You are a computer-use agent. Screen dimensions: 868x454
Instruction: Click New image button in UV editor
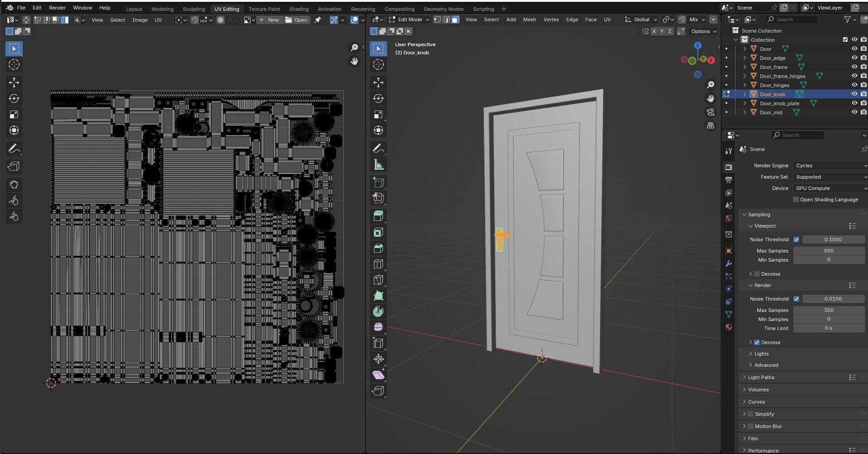click(x=269, y=20)
